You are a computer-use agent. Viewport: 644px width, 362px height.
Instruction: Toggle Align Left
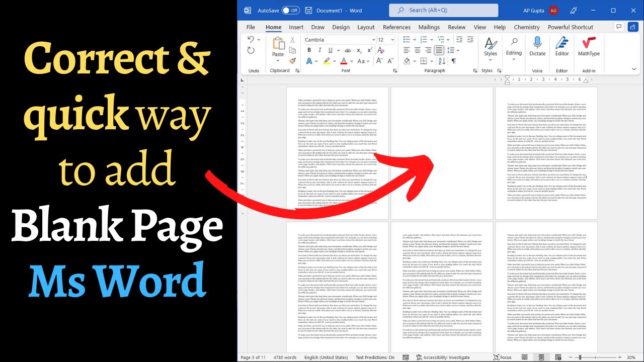(x=407, y=50)
